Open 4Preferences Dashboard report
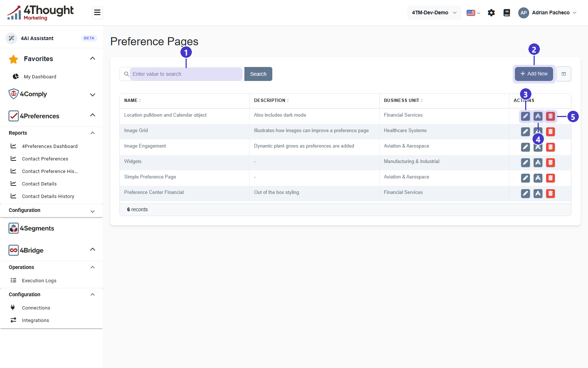The width and height of the screenshot is (588, 368). click(x=50, y=146)
